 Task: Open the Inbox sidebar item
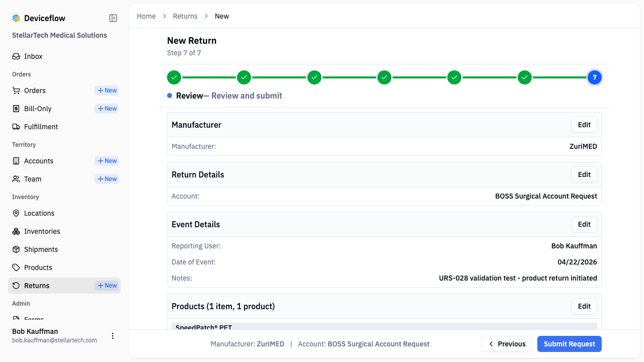[x=64, y=56]
